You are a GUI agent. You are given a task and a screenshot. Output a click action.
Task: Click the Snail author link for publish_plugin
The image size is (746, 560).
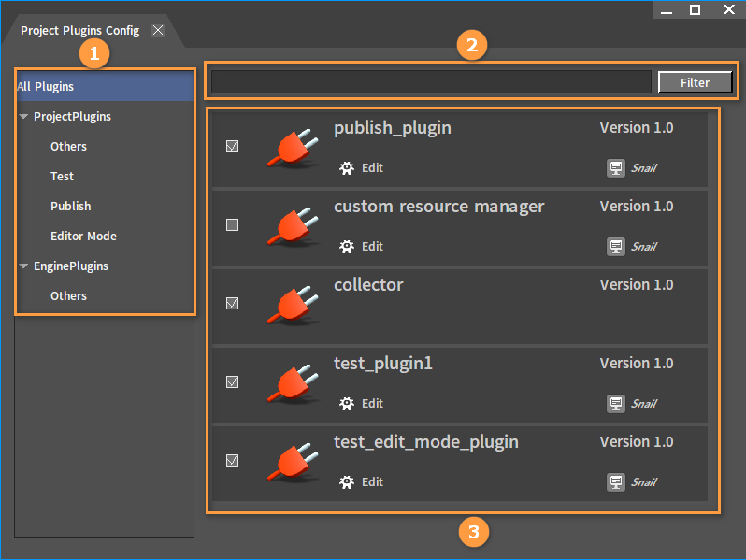(644, 168)
